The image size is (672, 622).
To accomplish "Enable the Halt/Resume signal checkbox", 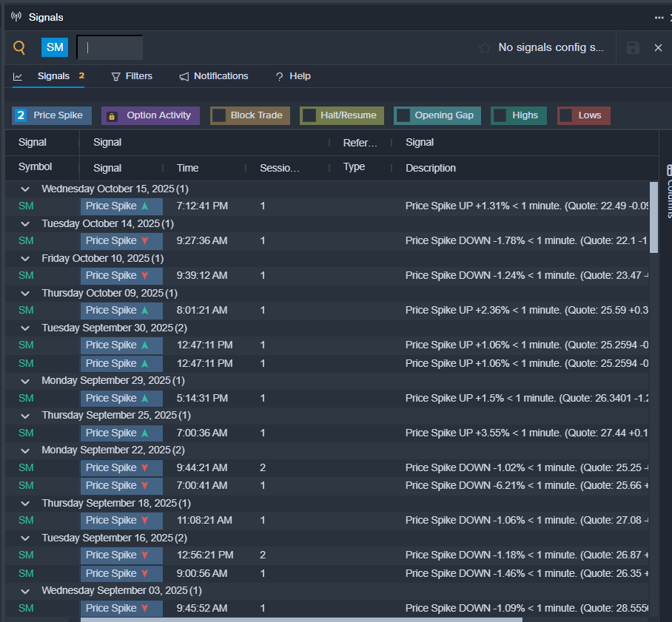I will click(309, 115).
